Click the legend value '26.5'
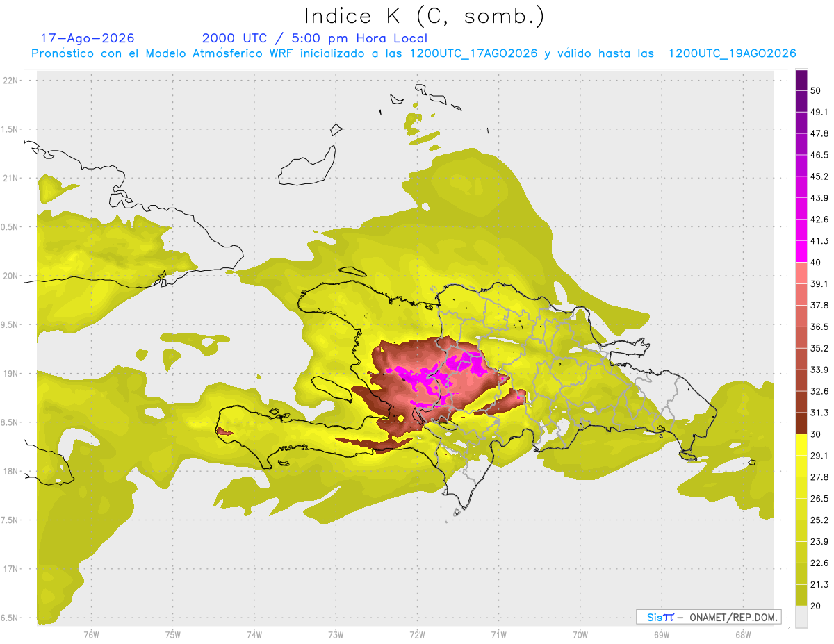 point(819,499)
